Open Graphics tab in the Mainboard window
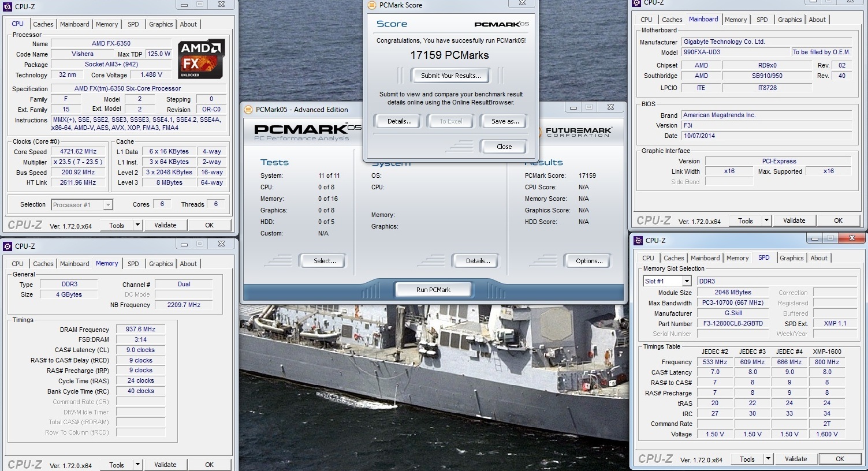Viewport: 868px width, 471px height. (789, 20)
